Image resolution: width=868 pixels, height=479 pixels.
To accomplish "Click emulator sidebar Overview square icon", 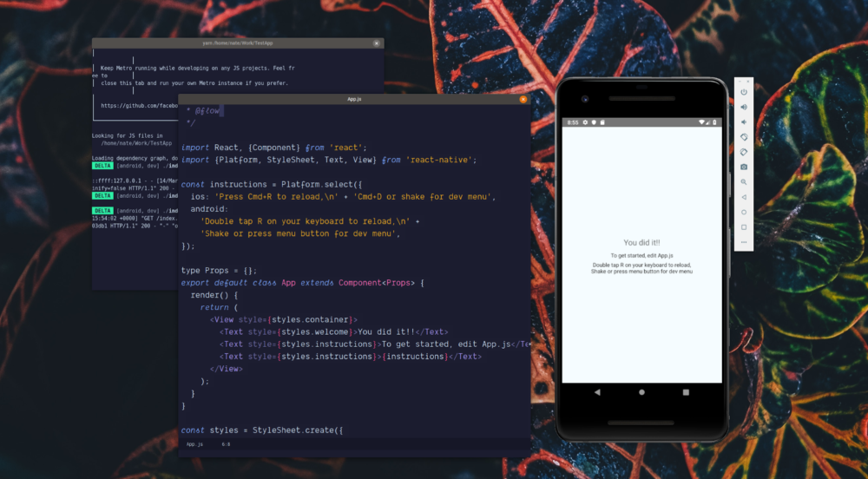I will [x=744, y=226].
